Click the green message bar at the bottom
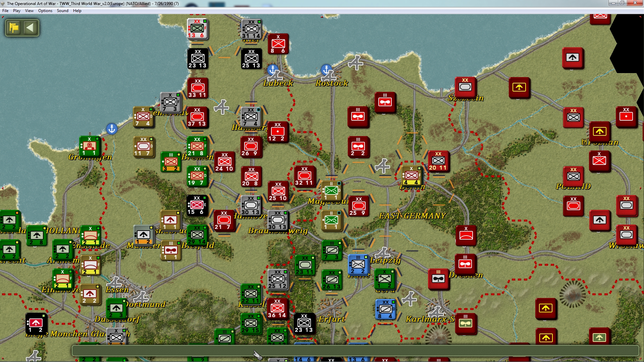Screen dimensions: 644x362 pyautogui.click(x=355, y=351)
